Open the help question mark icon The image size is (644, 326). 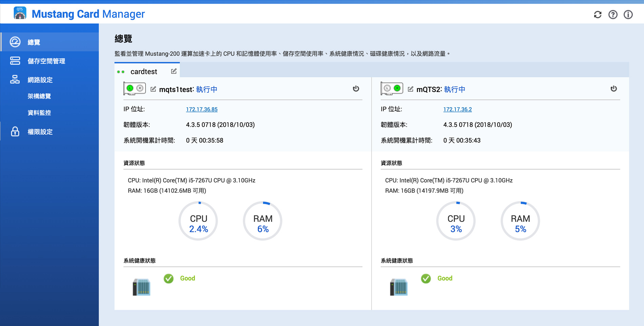(613, 15)
